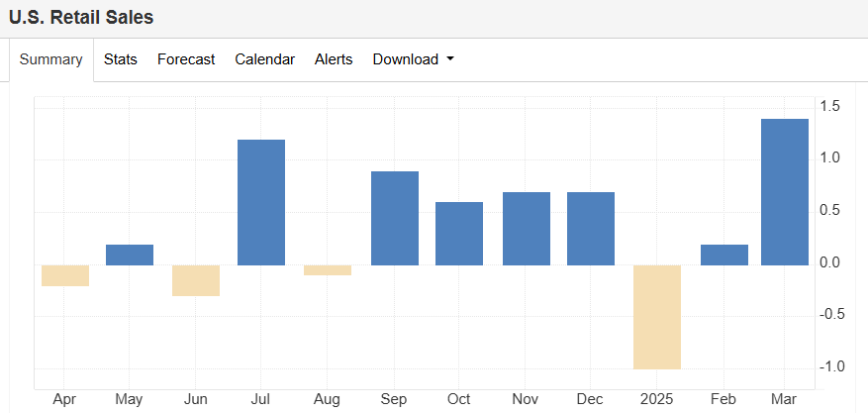Screen dimensions: 868x413
Task: Open the Alerts tab
Action: tap(334, 59)
